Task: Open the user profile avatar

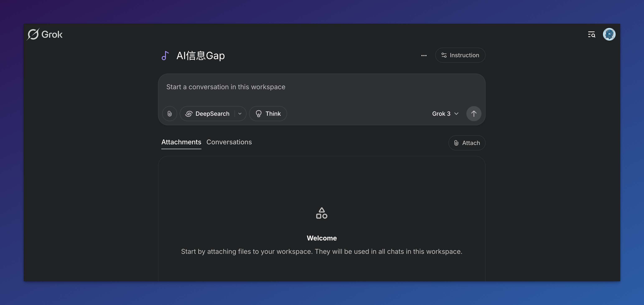Action: coord(609,34)
